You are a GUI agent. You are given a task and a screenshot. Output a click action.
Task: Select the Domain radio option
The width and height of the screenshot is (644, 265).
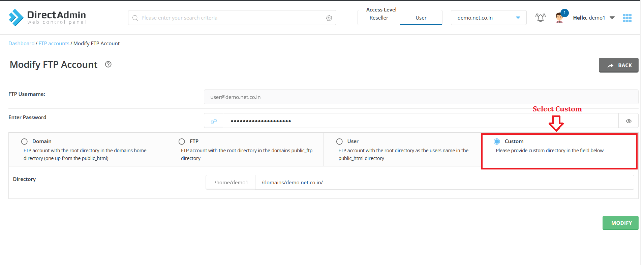point(24,141)
